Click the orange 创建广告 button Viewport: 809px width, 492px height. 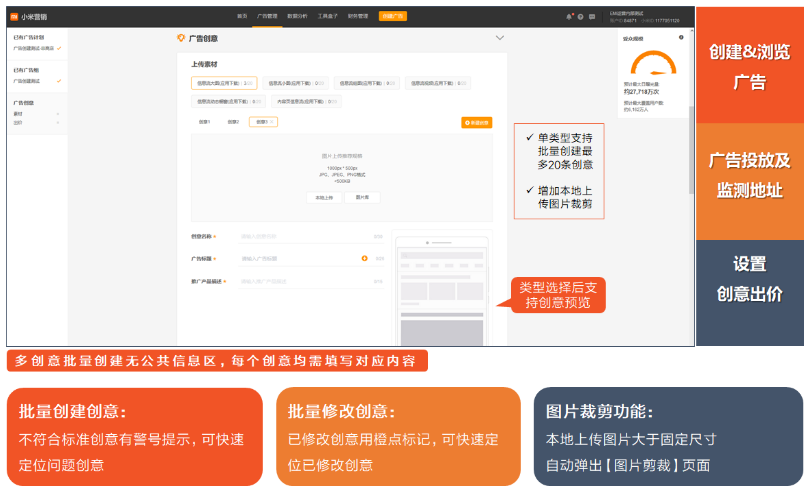tap(393, 16)
